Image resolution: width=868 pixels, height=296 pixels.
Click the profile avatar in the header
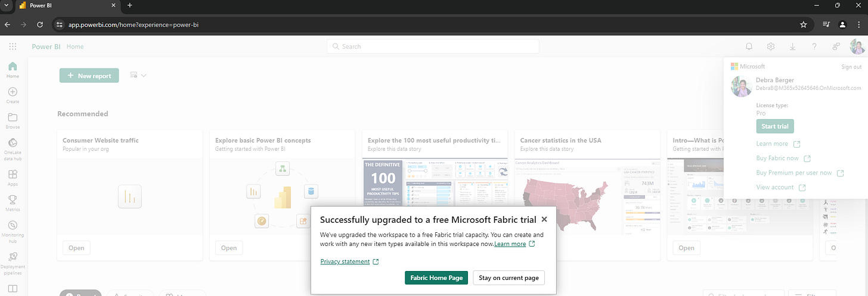[x=857, y=46]
